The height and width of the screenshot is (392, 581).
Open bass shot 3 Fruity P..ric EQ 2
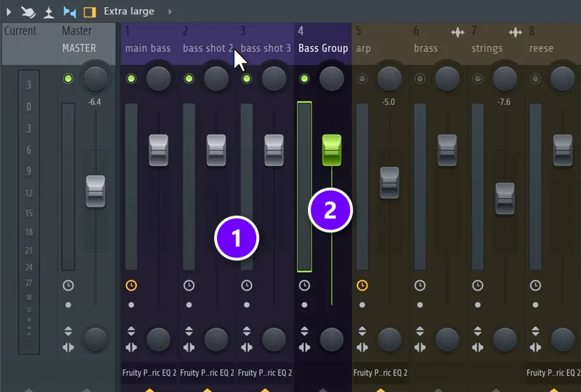click(265, 372)
